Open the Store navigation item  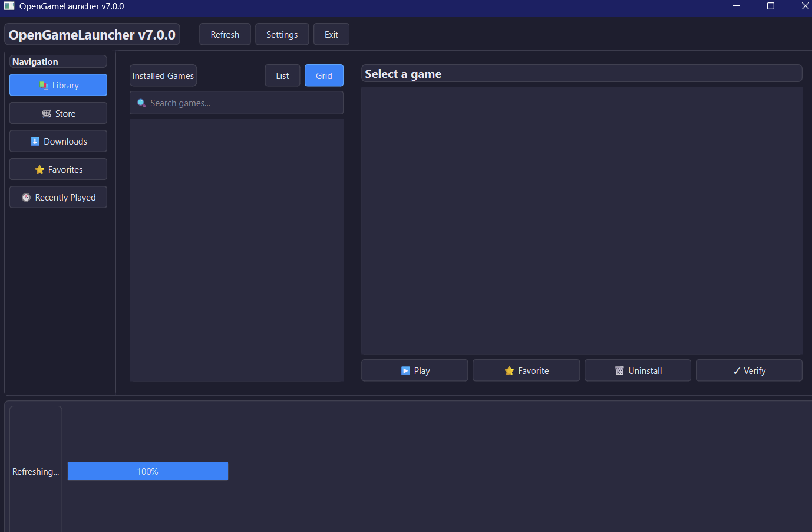tap(58, 113)
